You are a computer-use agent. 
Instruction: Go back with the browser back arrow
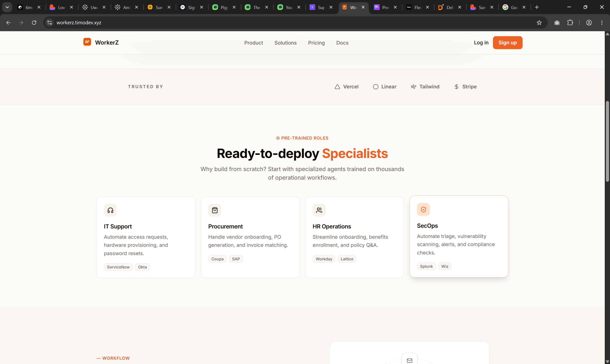pos(8,23)
